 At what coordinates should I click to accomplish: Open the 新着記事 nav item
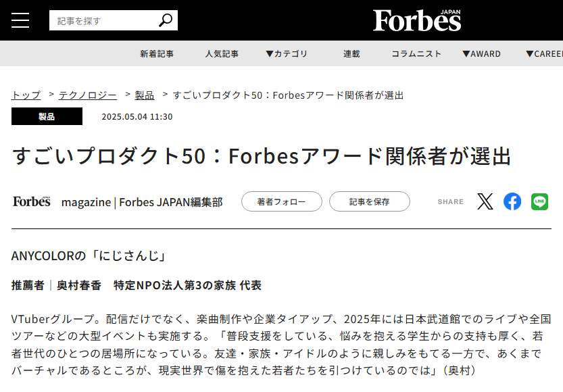[x=157, y=54]
